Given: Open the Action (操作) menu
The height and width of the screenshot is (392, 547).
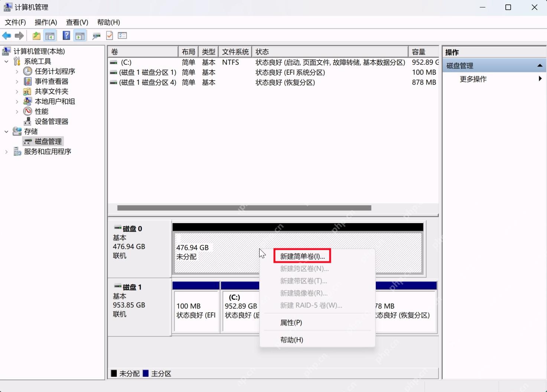Looking at the screenshot, I should 46,22.
